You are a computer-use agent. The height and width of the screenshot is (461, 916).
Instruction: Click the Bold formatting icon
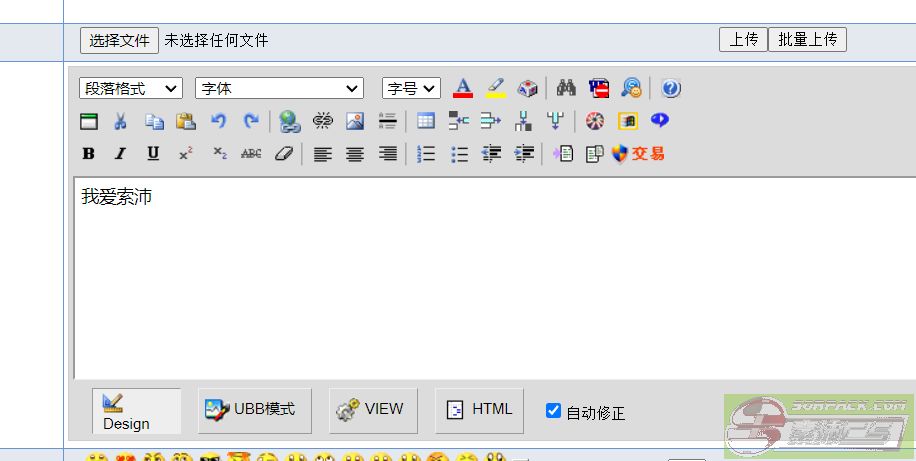[89, 154]
